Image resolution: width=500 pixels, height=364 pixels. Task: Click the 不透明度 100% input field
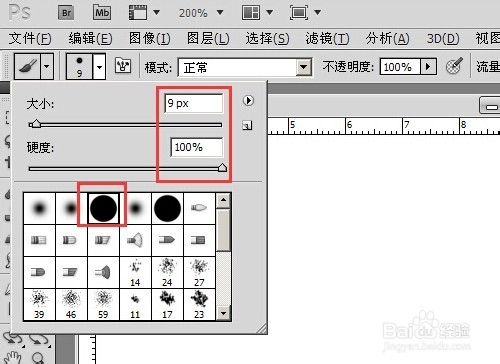[400, 67]
